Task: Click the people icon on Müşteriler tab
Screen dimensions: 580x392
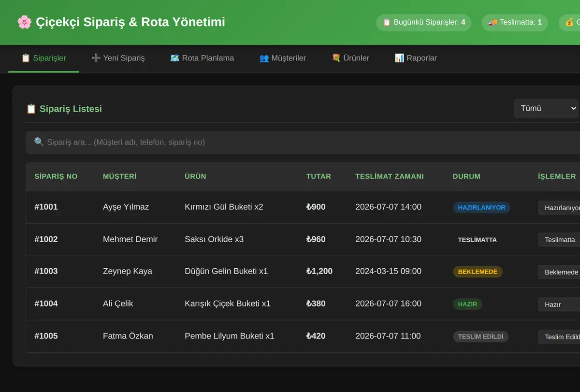Action: [264, 58]
